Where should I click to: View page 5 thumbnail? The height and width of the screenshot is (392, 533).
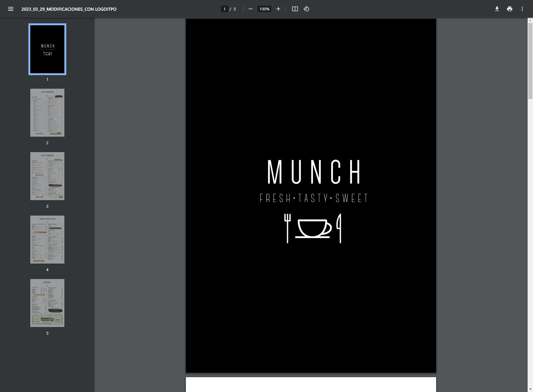[x=47, y=303]
